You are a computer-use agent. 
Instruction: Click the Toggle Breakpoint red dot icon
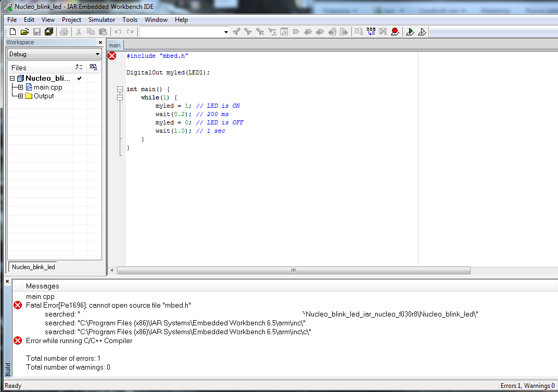tap(395, 32)
